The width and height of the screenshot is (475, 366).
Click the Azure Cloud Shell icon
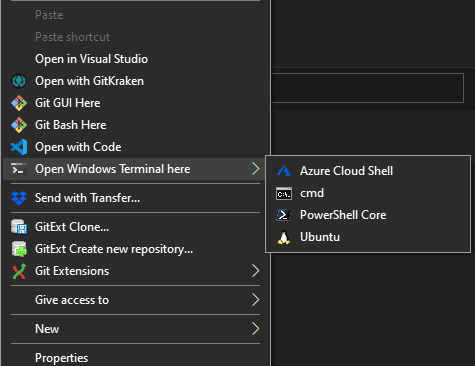click(x=284, y=171)
